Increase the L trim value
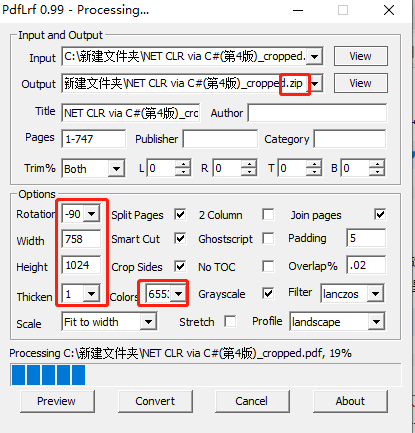The image size is (415, 433). (x=183, y=164)
